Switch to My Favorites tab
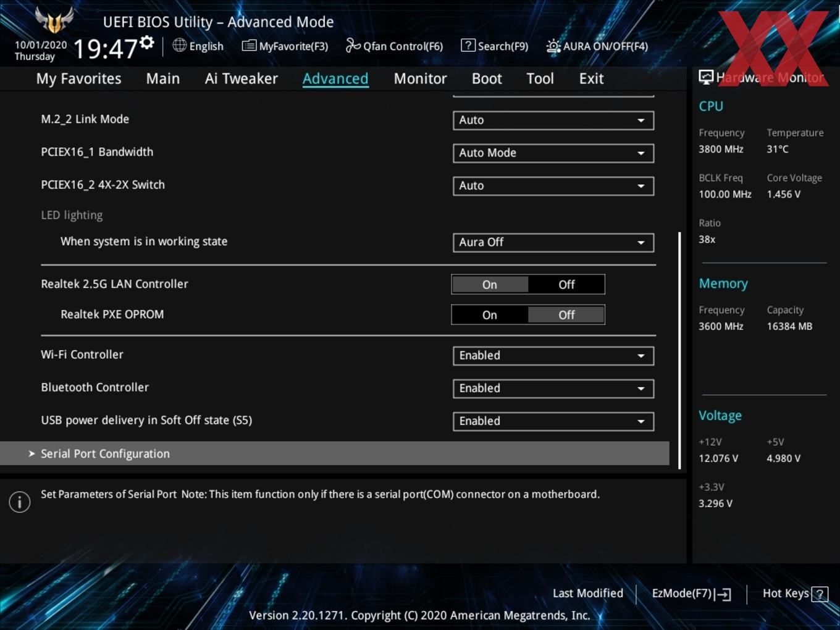Screen dimensions: 840x630 78,78
